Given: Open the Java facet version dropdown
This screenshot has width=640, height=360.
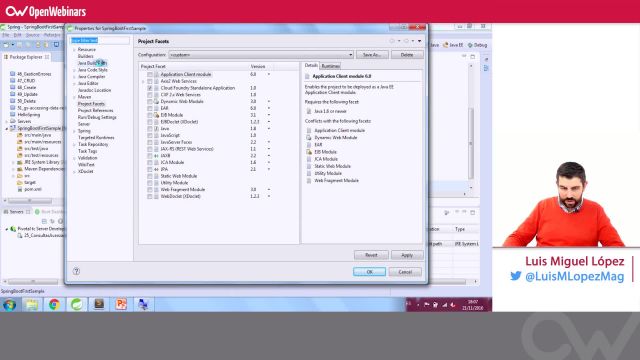Looking at the screenshot, I should pos(269,129).
